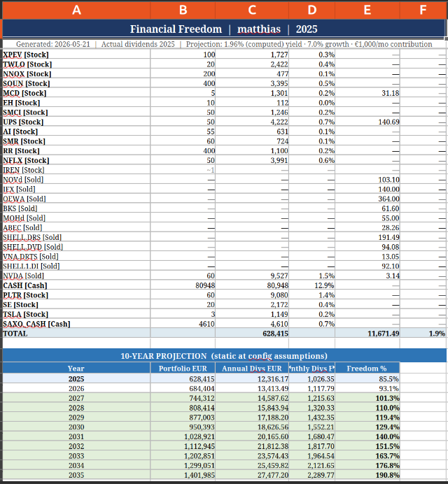Select the NOVd [Sold] cell
This screenshot has width=448, height=484.
click(x=76, y=179)
